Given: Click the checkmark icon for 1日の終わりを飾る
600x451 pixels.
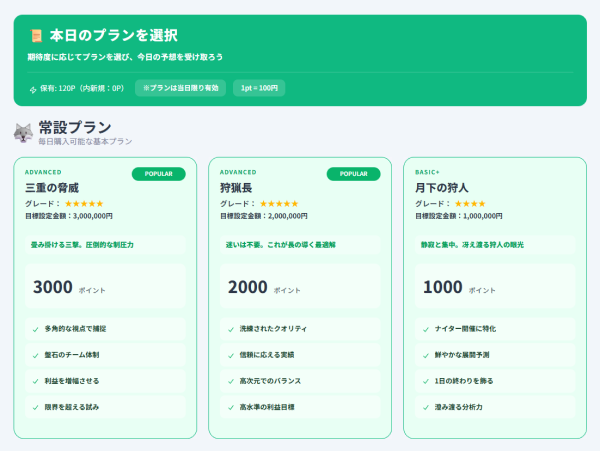Looking at the screenshot, I should pyautogui.click(x=426, y=381).
